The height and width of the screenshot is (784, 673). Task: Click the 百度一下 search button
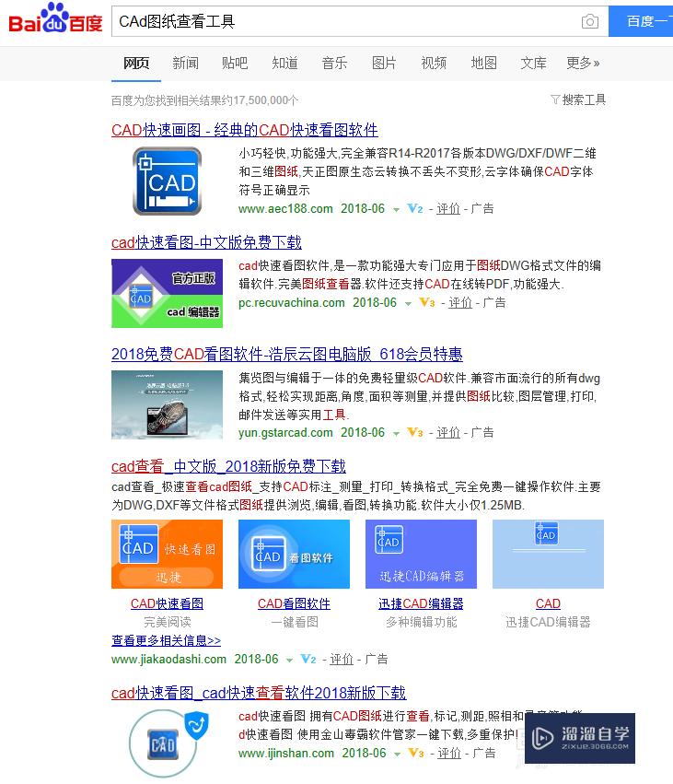(x=641, y=21)
